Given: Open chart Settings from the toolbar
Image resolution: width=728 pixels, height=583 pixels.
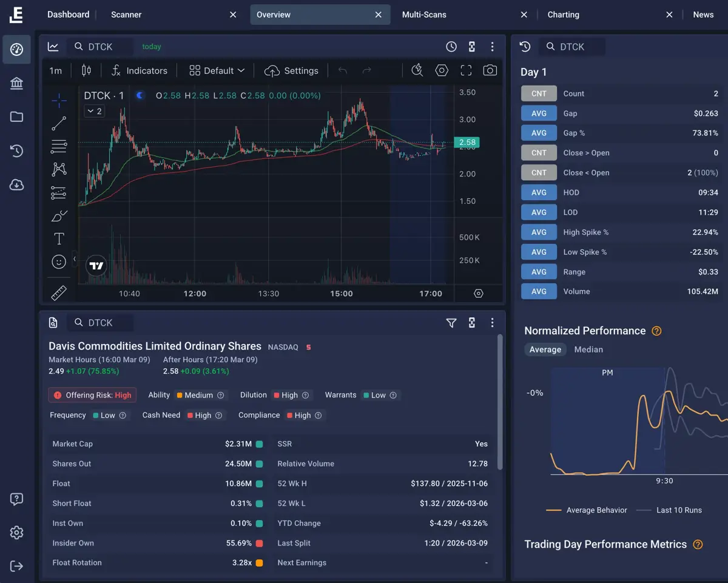Looking at the screenshot, I should tap(292, 70).
